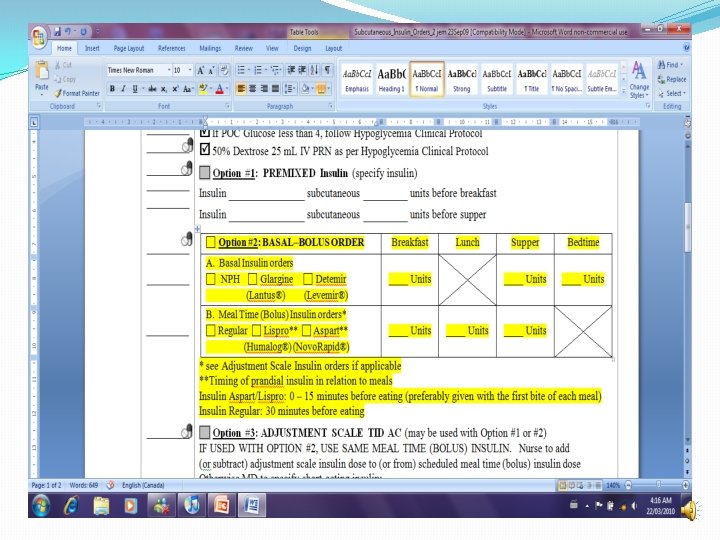Viewport: 720px width, 540px height.
Task: Click the Undo icon in Quick Access
Action: click(x=68, y=32)
